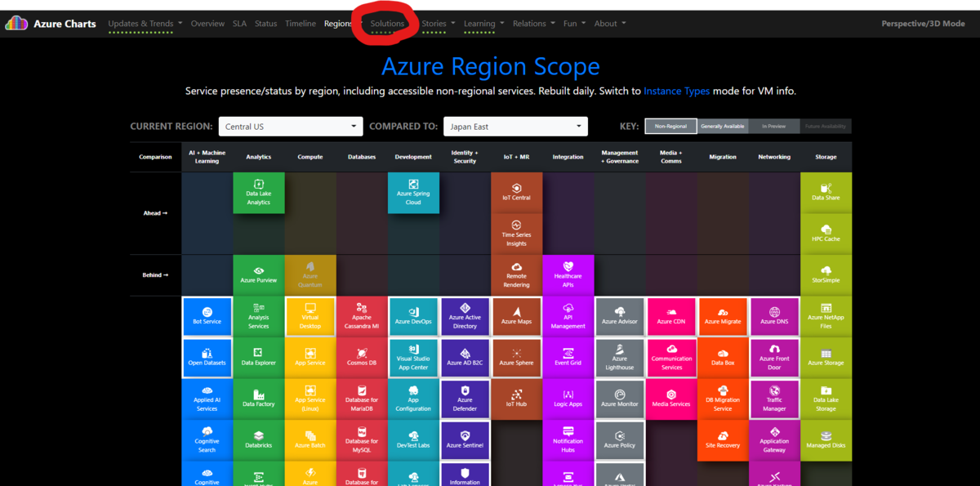
Task: Open the Managed Disks tile
Action: click(826, 440)
